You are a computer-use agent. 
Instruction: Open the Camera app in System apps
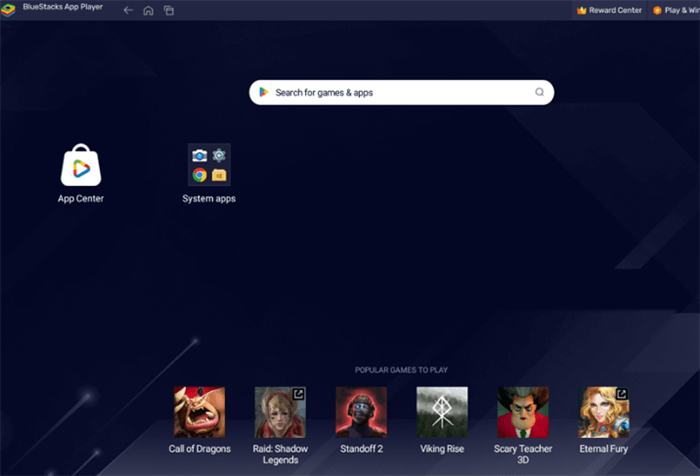click(199, 155)
